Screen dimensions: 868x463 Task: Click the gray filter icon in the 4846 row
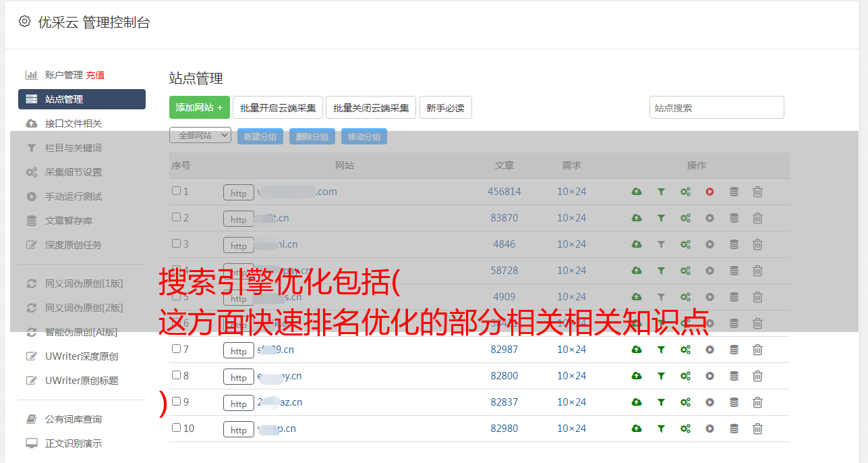click(661, 244)
